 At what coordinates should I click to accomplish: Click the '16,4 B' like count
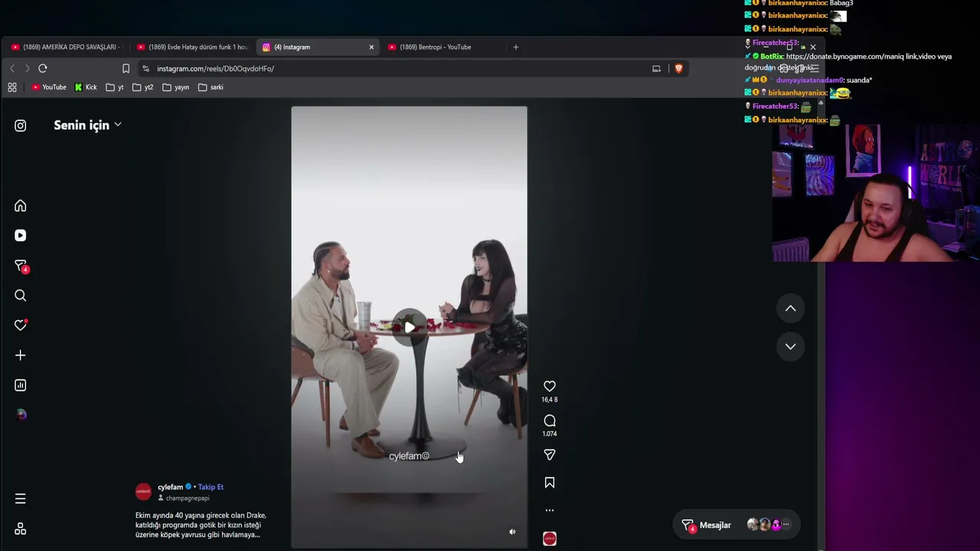coord(550,399)
